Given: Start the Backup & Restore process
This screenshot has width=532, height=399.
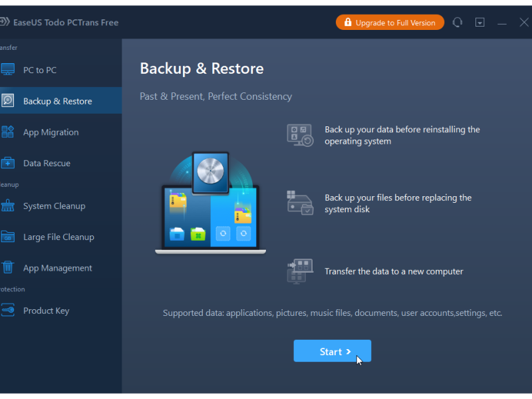Looking at the screenshot, I should (332, 351).
